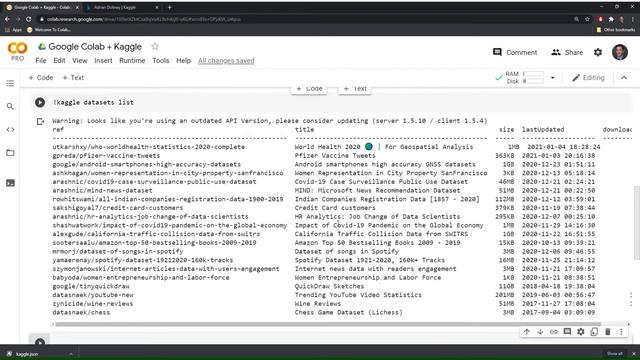Viewport: 640px width, 360px height.
Task: Select google/tinyquickdraw ref text
Action: coord(91,286)
